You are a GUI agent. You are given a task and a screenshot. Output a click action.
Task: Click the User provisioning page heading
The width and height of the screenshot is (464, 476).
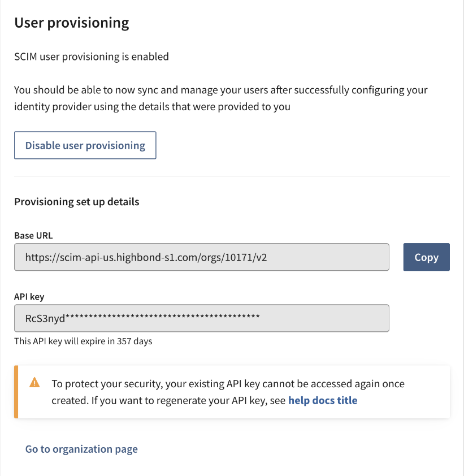pyautogui.click(x=72, y=23)
